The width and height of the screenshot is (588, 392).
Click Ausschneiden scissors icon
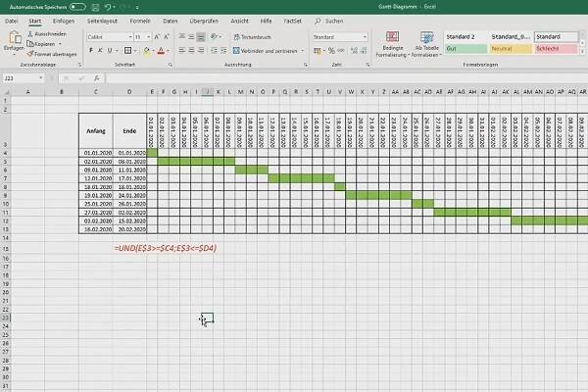pos(31,31)
